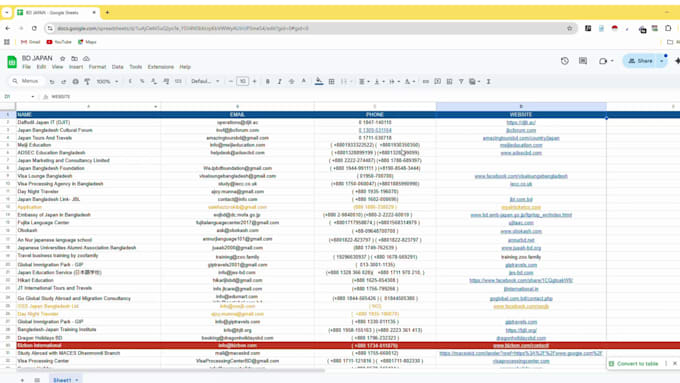
Task: Open the Format menu
Action: 97,67
